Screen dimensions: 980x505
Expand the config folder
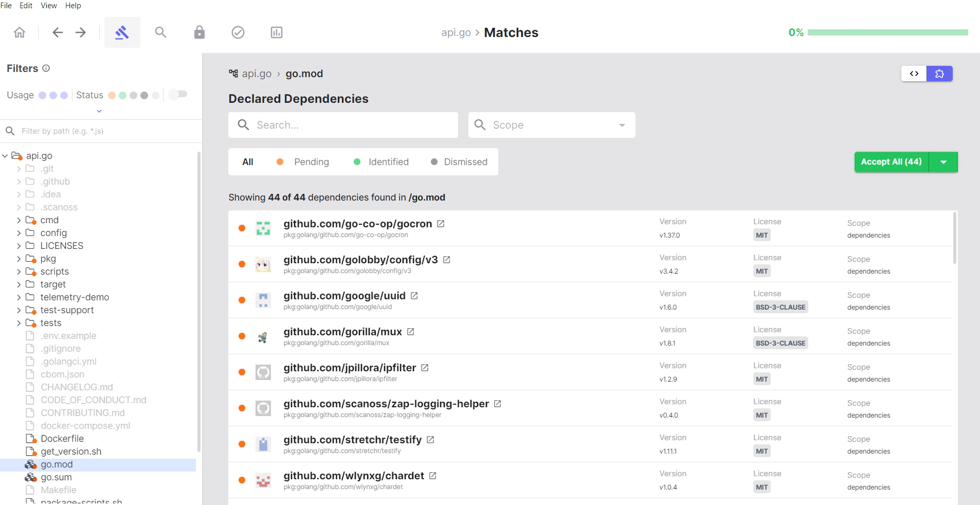point(19,233)
